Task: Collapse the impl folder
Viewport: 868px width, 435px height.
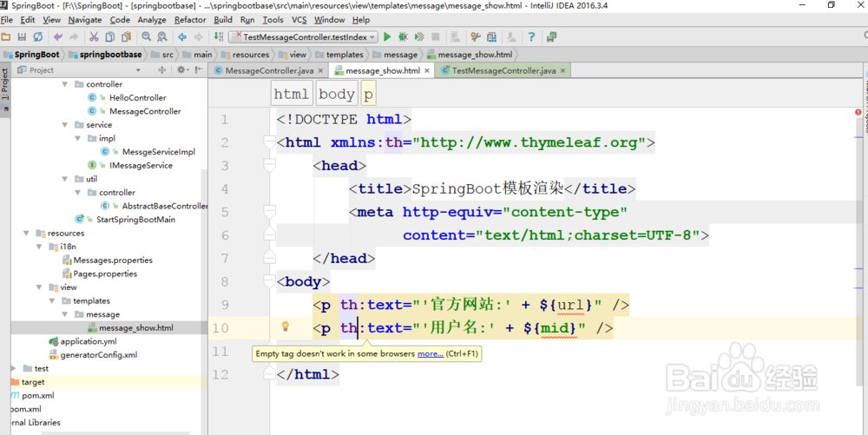Action: pos(77,138)
